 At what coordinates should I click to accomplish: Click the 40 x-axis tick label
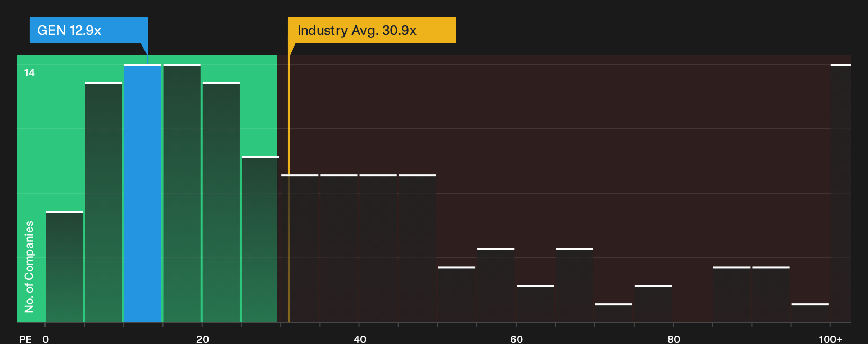pyautogui.click(x=360, y=339)
